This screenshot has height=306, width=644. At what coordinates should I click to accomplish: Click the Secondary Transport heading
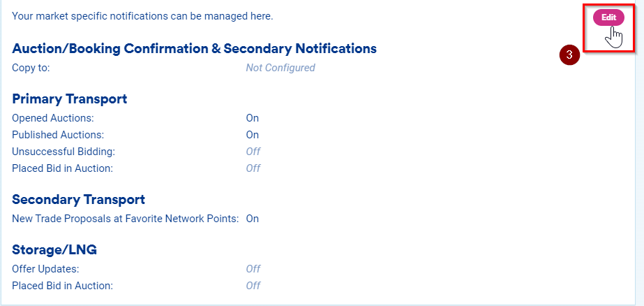[x=78, y=200]
